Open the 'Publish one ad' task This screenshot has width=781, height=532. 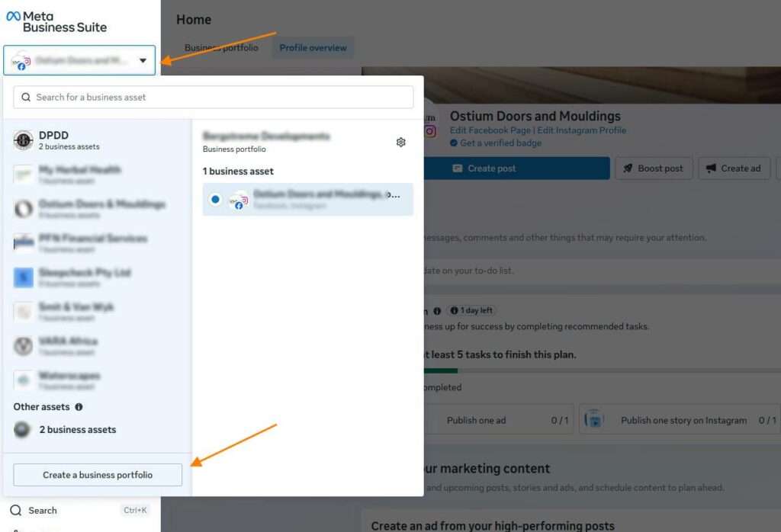(499, 421)
